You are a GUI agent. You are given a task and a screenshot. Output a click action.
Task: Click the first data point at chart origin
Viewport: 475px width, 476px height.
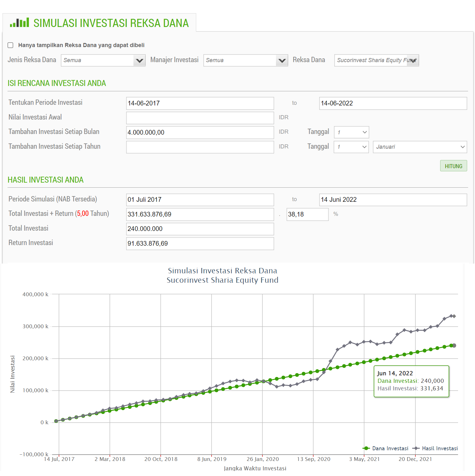56,421
